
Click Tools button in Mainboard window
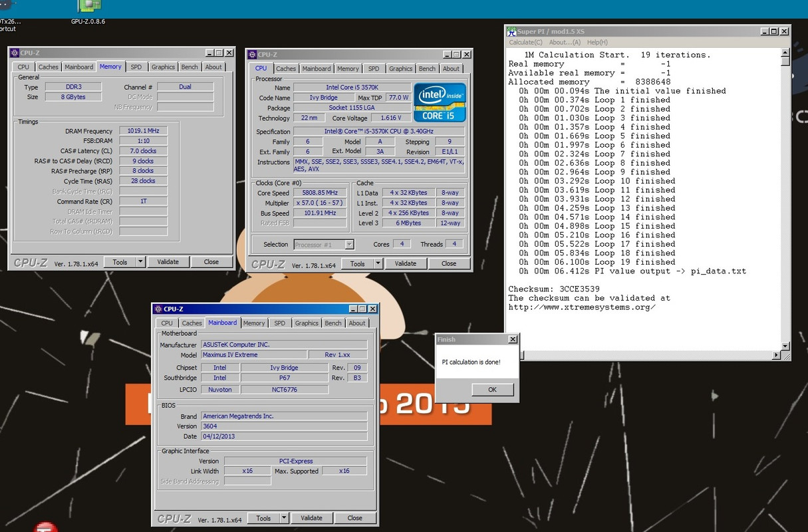pos(263,518)
